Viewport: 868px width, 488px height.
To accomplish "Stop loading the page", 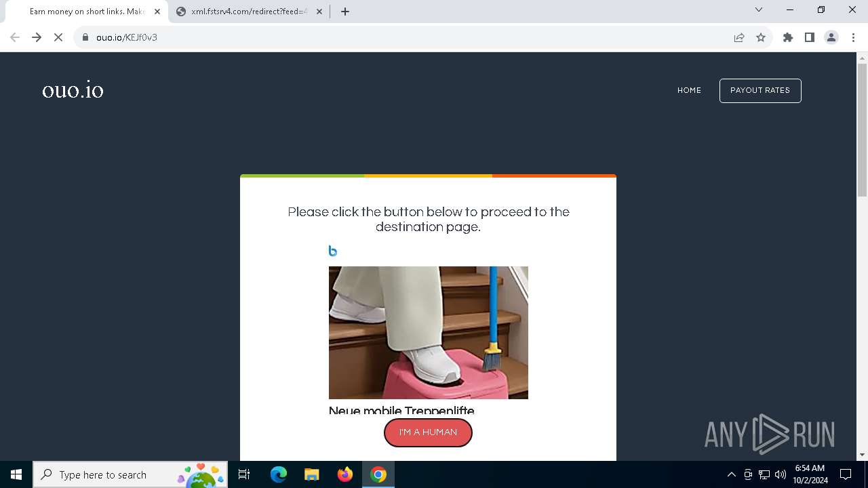I will [58, 37].
